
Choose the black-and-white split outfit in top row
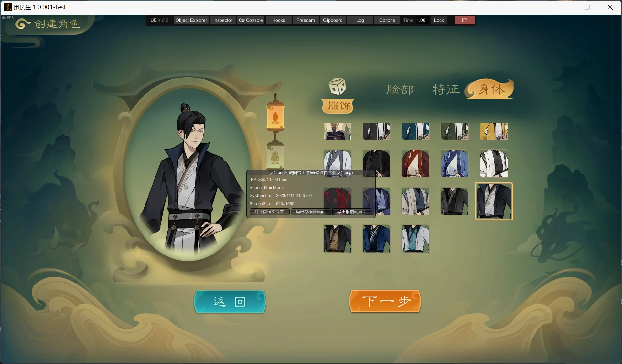376,131
